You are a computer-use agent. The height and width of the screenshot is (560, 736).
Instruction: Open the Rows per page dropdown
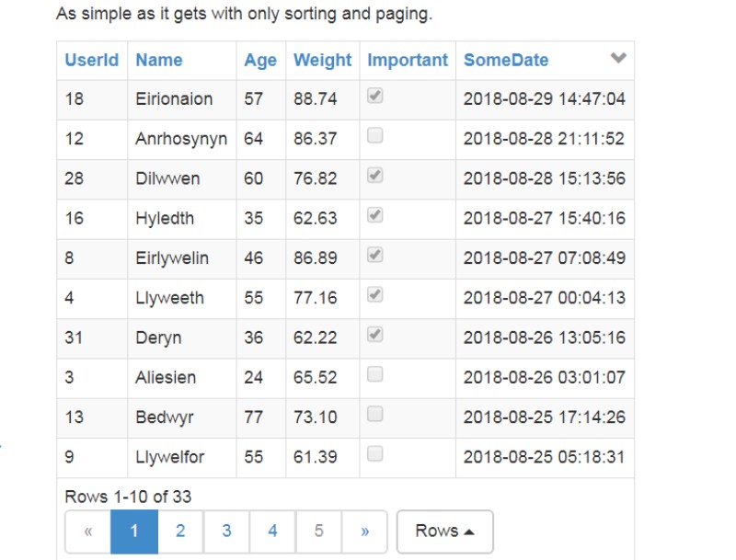[x=444, y=531]
